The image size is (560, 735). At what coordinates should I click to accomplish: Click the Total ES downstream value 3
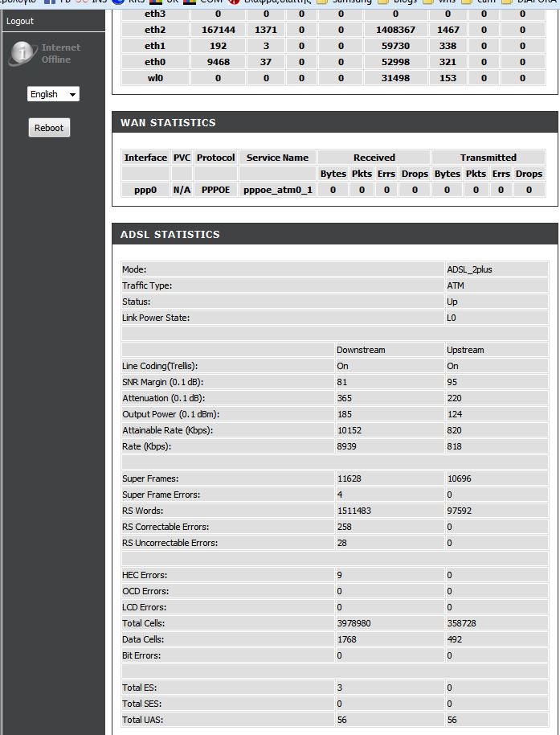click(x=340, y=688)
